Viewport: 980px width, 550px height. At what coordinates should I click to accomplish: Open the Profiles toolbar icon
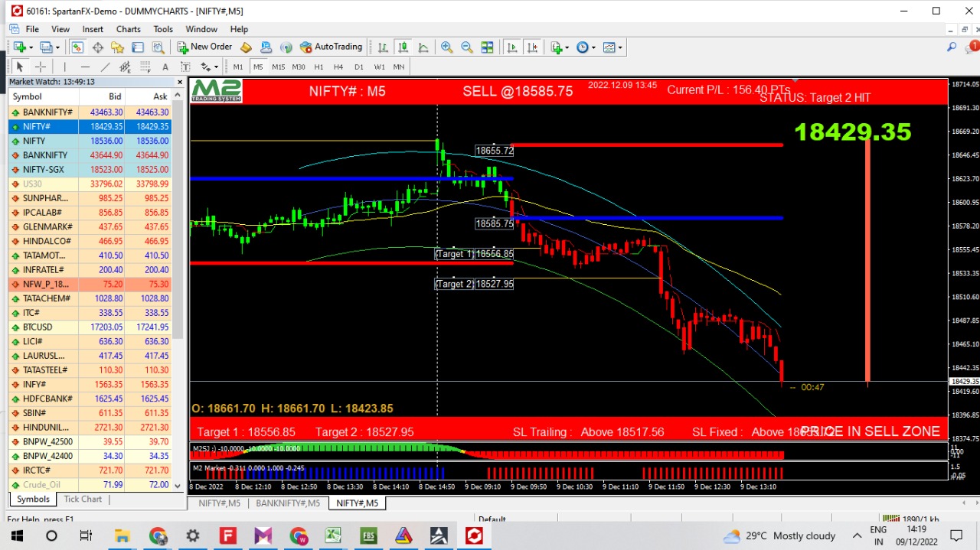click(46, 47)
